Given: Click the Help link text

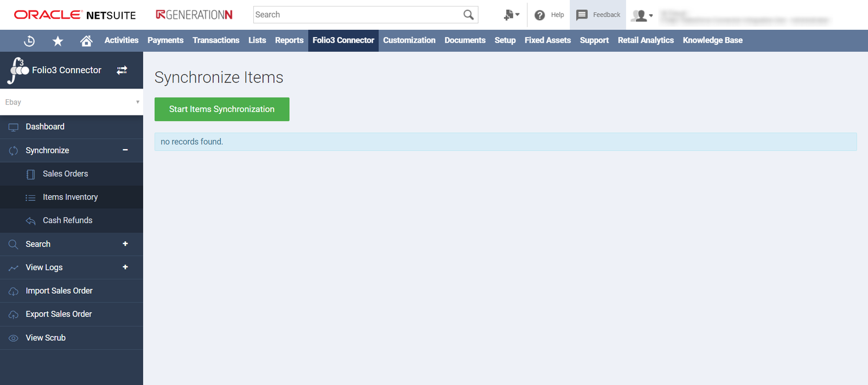Looking at the screenshot, I should point(557,15).
